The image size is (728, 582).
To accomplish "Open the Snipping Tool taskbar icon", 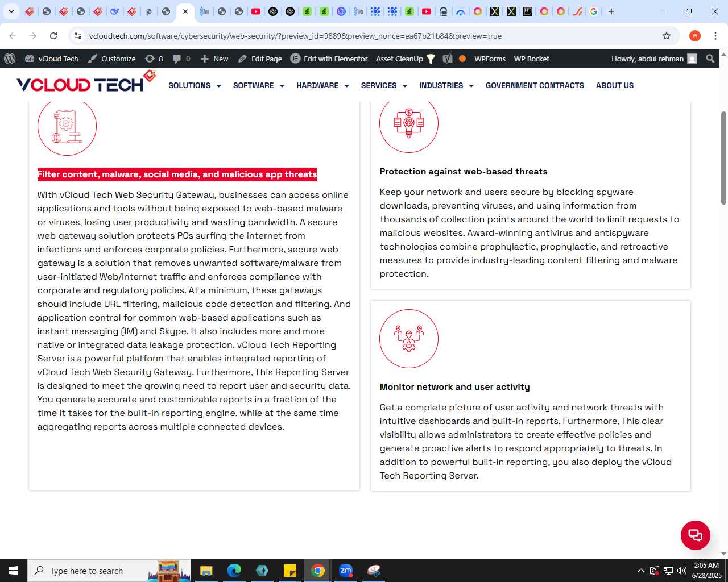I will click(x=374, y=571).
